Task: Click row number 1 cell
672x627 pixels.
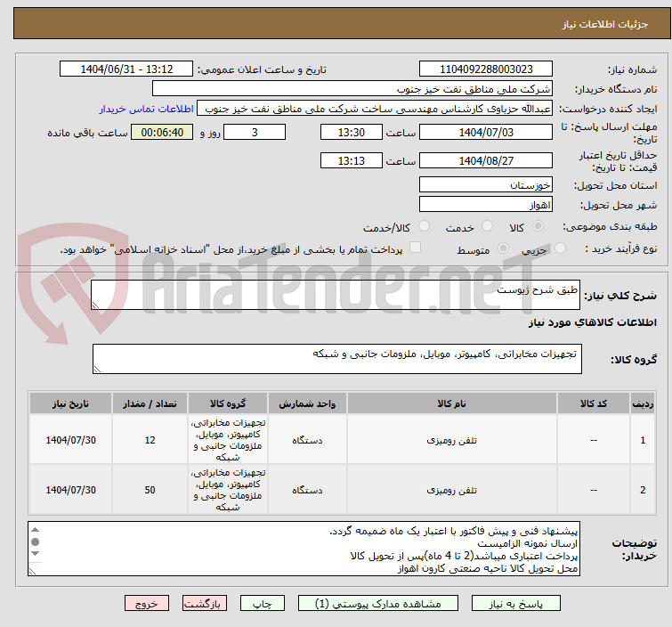Action: (643, 440)
